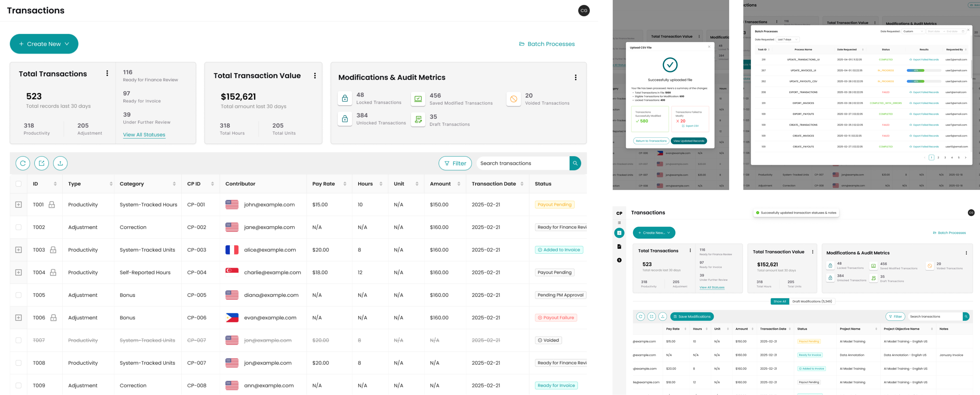Click Return to Transactions in upload dialog

651,141
